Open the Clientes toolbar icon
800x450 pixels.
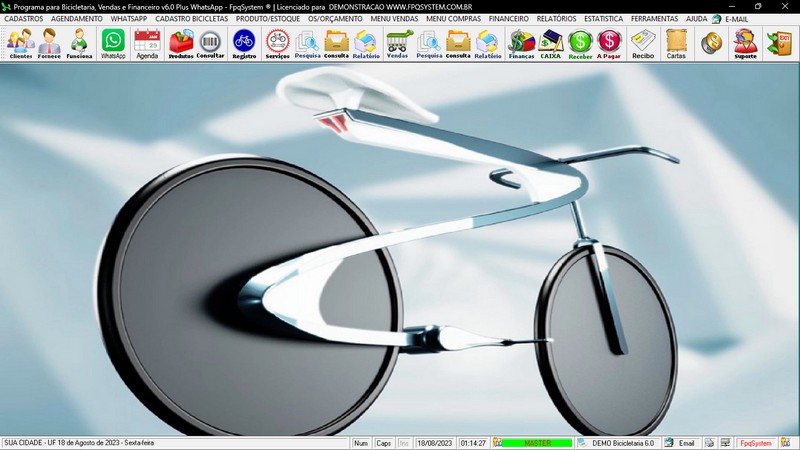point(20,43)
